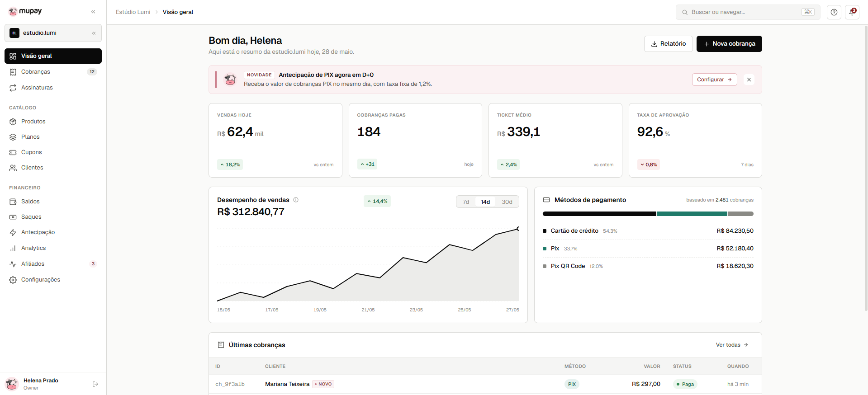Image resolution: width=868 pixels, height=395 pixels.
Task: Switch chart range to 30d
Action: [x=507, y=202]
